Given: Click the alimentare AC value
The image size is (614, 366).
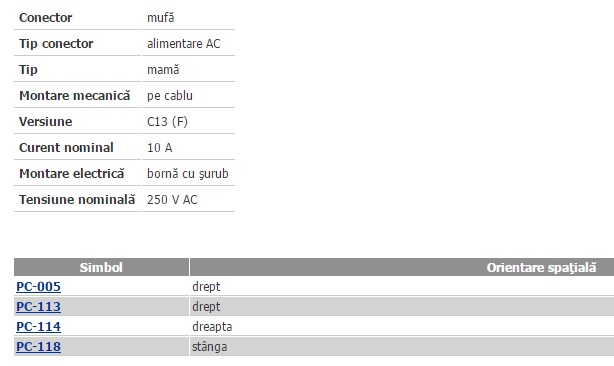Looking at the screenshot, I should pos(184,43).
